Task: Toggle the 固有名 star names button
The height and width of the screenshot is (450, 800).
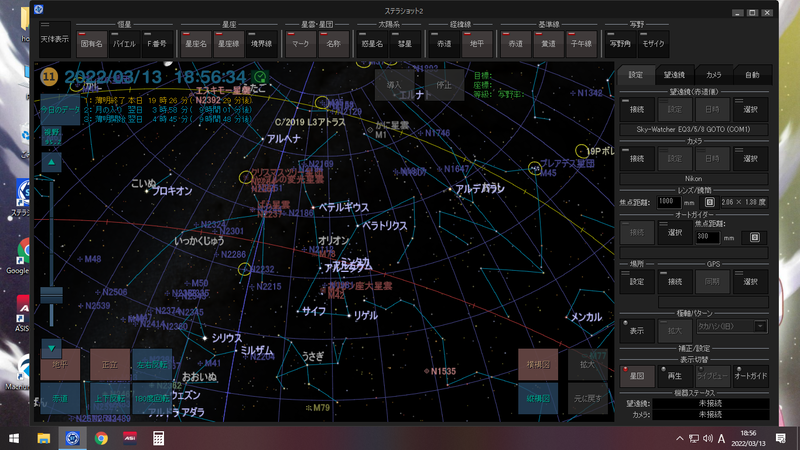Action: click(x=91, y=44)
